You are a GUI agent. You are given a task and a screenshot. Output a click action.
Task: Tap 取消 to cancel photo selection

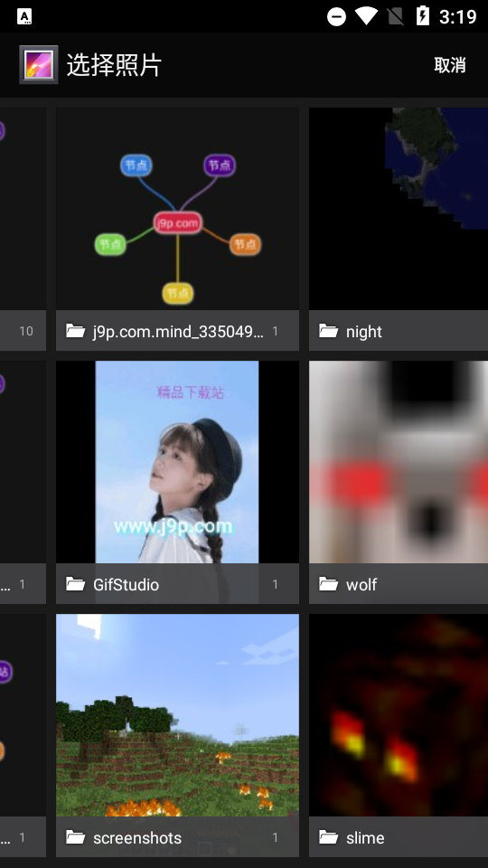pos(450,65)
